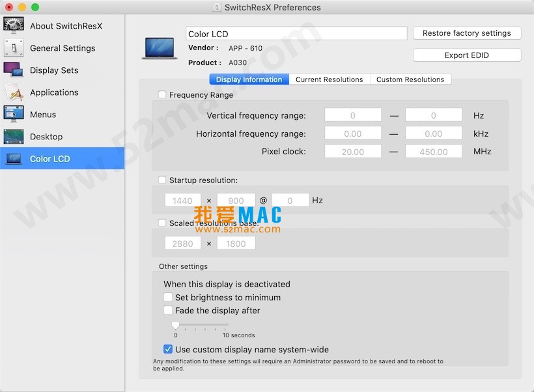Click the title bar document proxy icon
Image resolution: width=534 pixels, height=392 pixels.
click(x=217, y=7)
